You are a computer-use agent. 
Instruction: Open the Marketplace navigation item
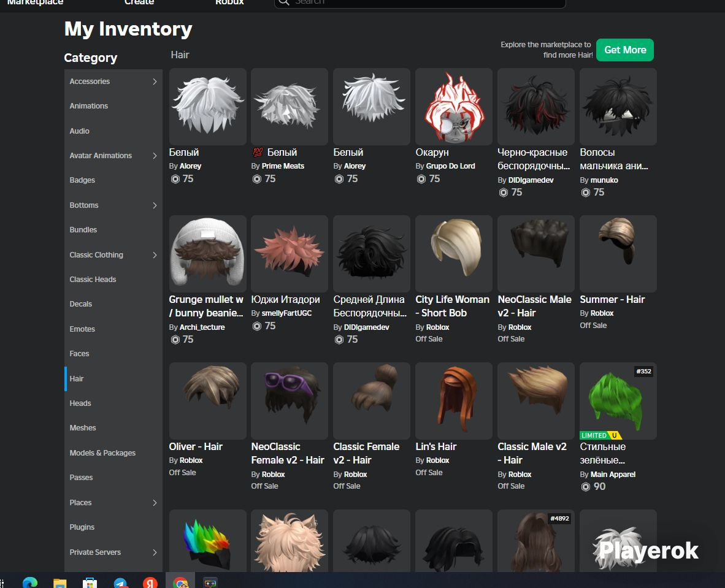pyautogui.click(x=35, y=2)
